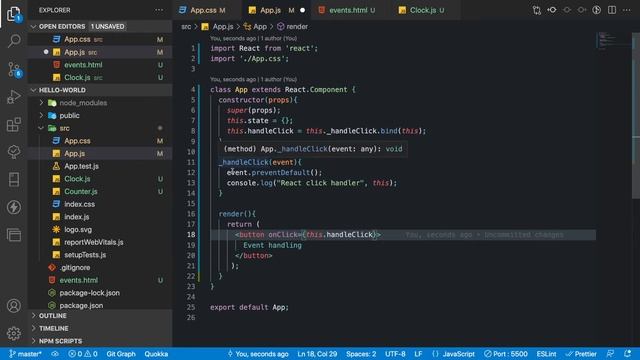Click Port : 5500 live server status

click(506, 354)
